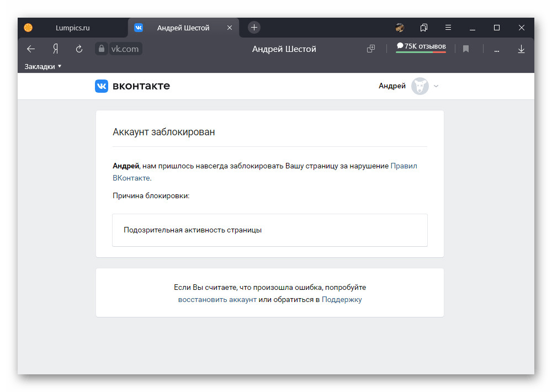Screen dimensions: 552x392
Task: Open the 75K отзывов site reviews
Action: 421,47
